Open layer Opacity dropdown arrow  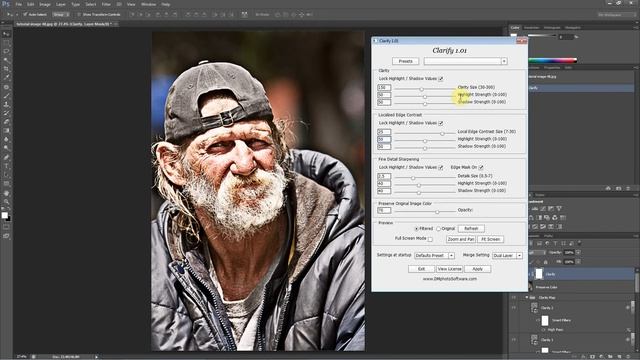(578, 253)
